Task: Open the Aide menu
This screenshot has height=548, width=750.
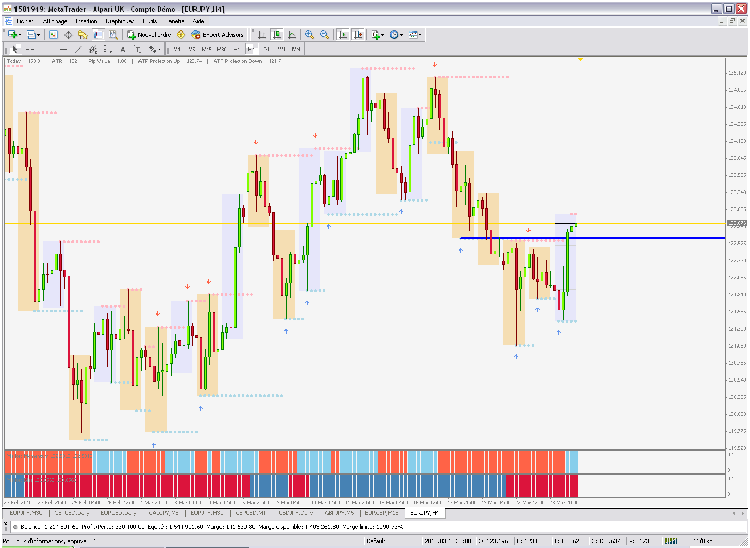Action: 199,21
